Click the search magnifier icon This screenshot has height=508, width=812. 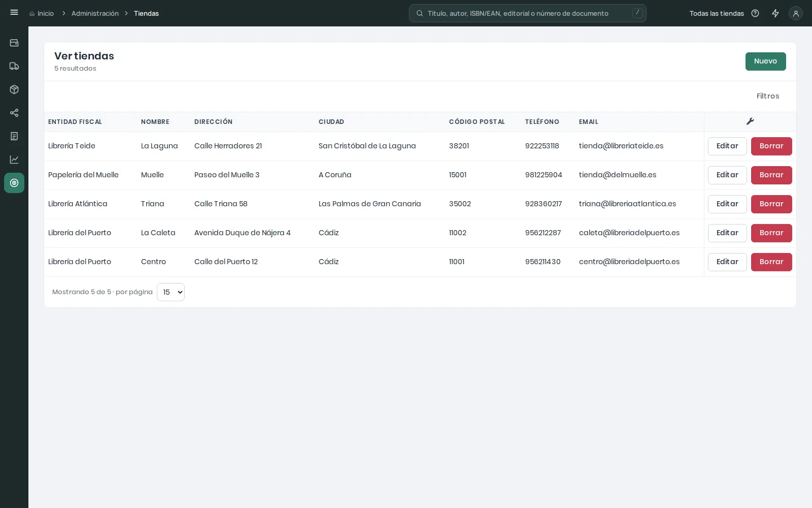(420, 14)
